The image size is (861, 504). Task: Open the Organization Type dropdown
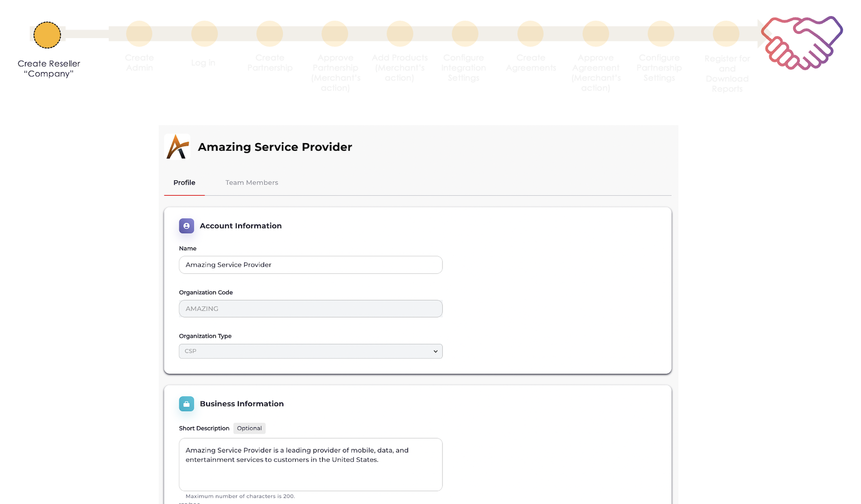[310, 351]
